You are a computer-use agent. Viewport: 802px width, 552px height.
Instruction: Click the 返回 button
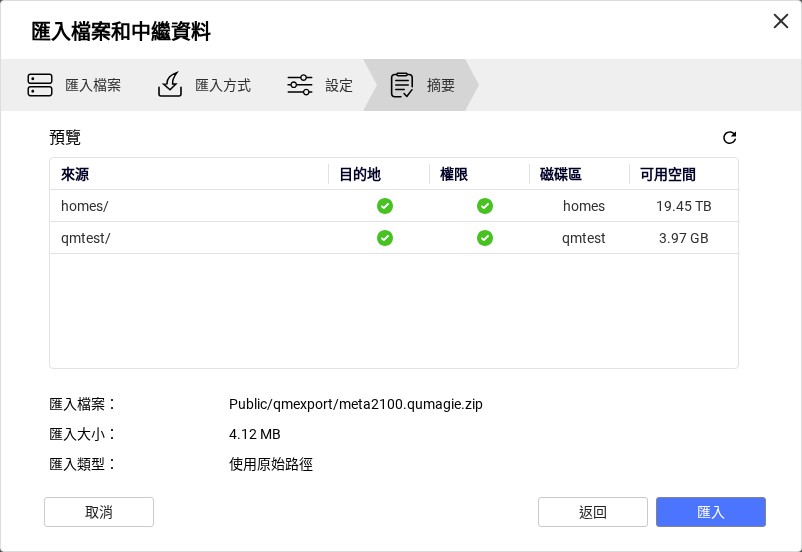(x=593, y=512)
